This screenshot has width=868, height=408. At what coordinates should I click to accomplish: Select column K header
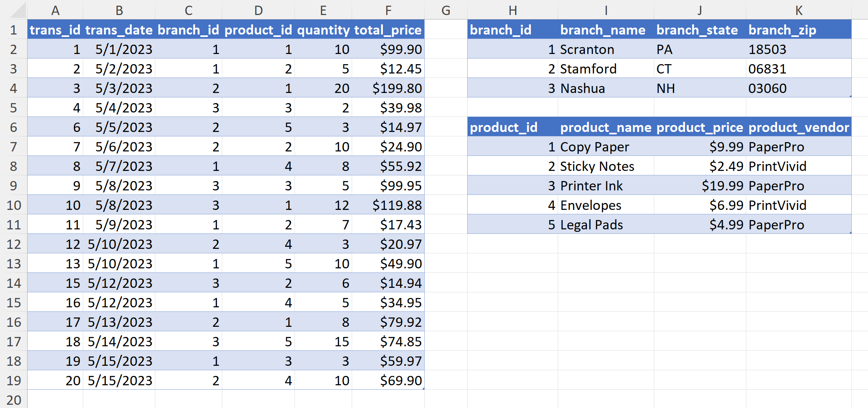point(799,11)
